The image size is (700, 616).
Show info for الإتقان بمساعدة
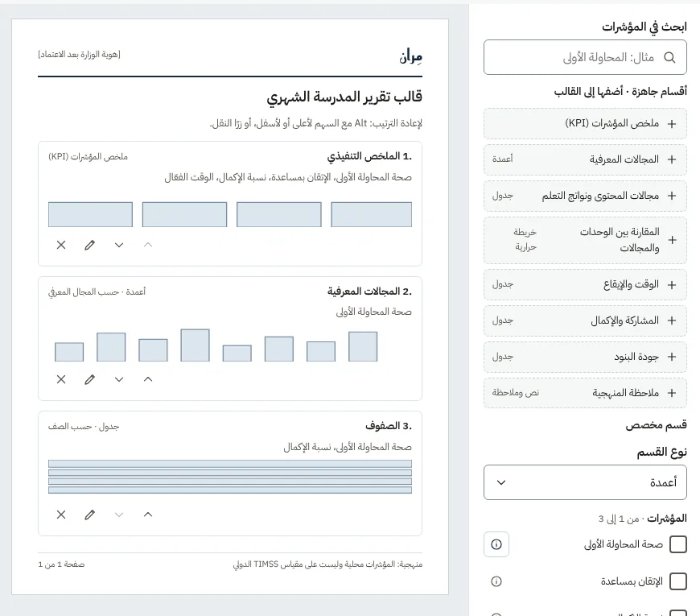click(496, 581)
